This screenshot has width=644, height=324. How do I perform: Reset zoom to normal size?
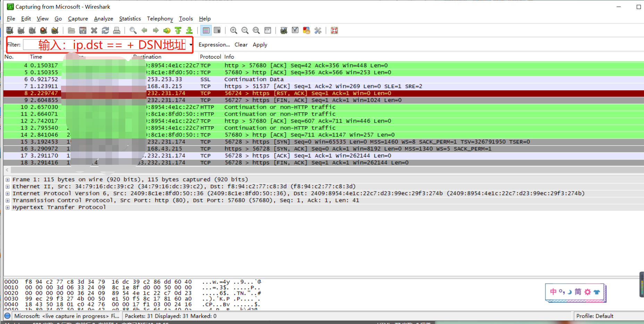pos(256,31)
